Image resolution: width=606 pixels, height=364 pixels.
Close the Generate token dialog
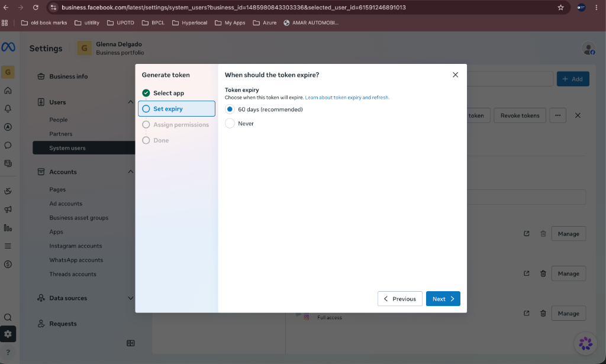click(x=455, y=75)
